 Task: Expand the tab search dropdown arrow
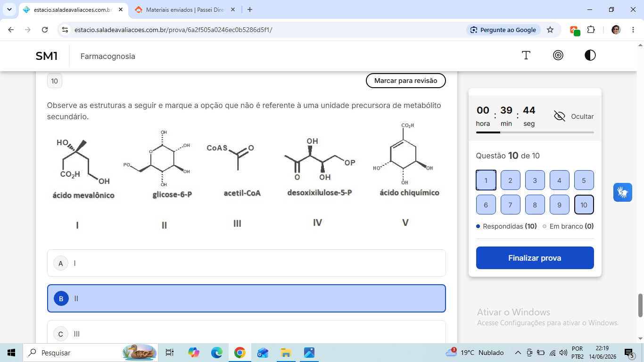[9, 9]
